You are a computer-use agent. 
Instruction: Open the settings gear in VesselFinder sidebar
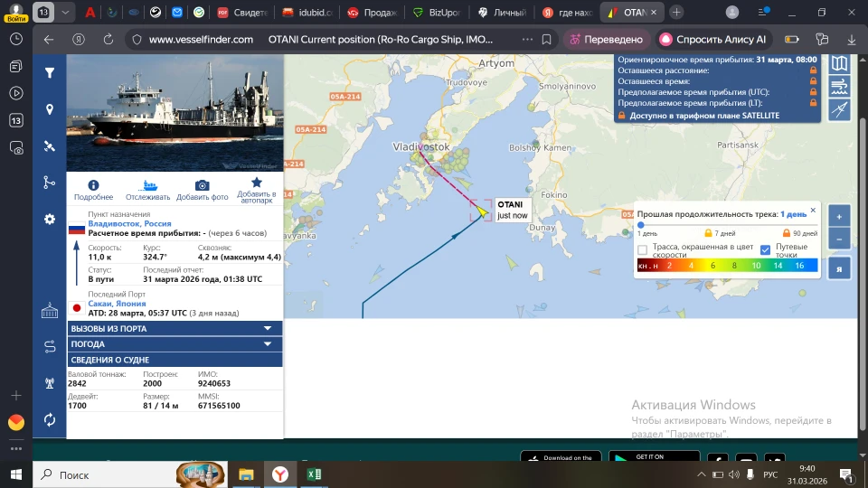click(49, 219)
